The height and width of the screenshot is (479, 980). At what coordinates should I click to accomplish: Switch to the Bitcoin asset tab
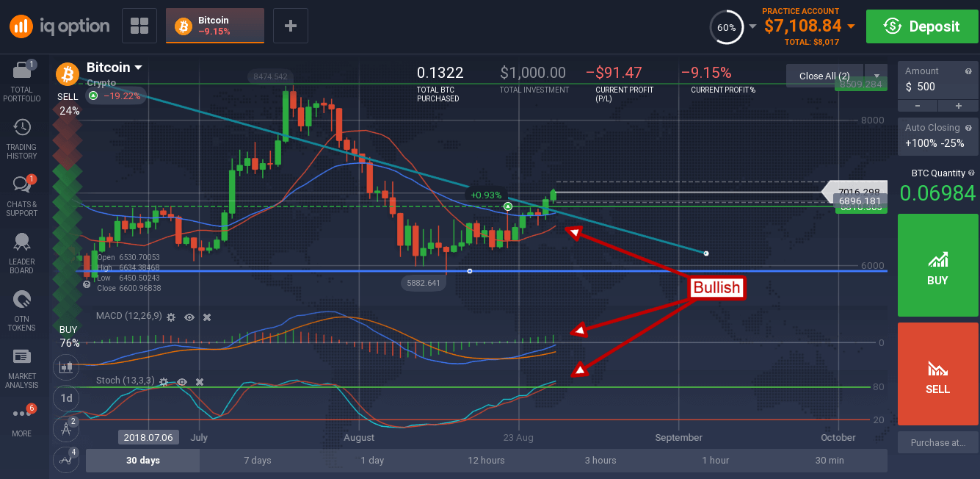point(215,26)
